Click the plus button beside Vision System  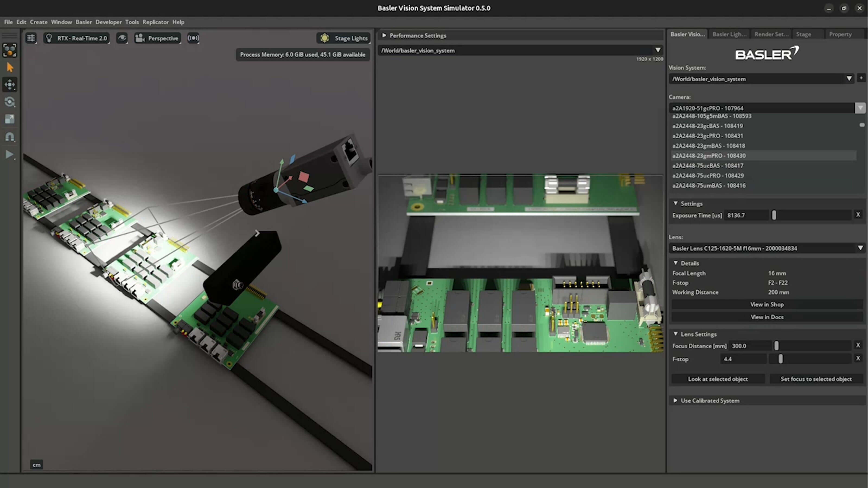(x=861, y=78)
